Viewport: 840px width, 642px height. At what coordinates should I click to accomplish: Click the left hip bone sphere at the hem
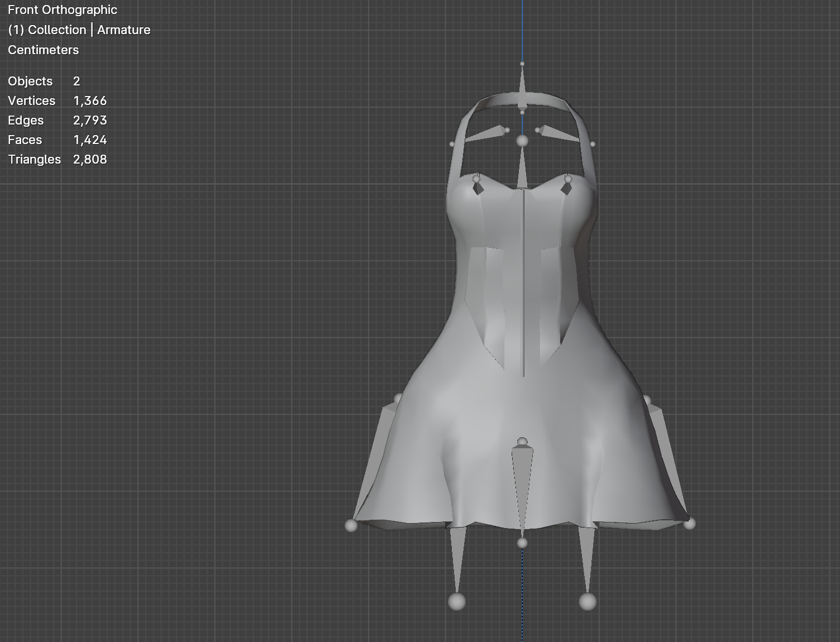tap(351, 525)
